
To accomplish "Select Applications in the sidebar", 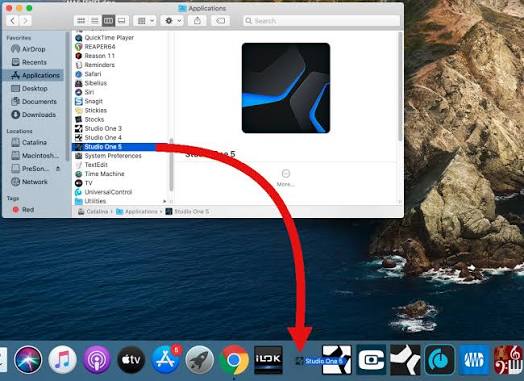I will tap(33, 75).
